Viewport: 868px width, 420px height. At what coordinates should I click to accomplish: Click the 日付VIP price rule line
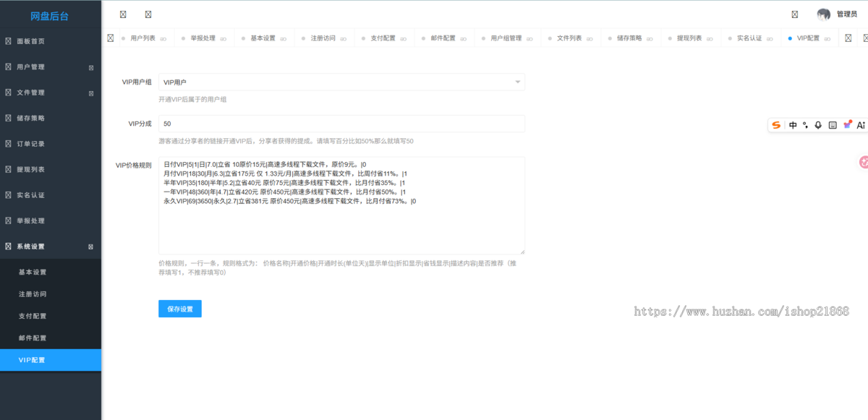(265, 164)
